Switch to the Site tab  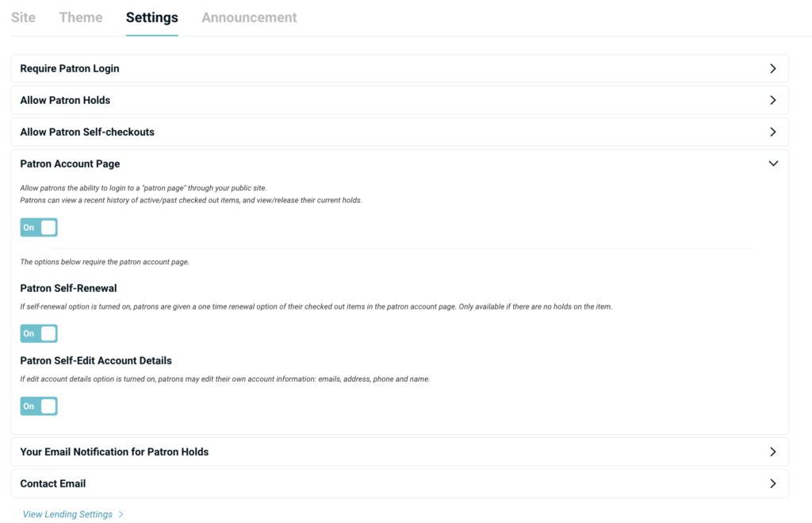pos(23,17)
